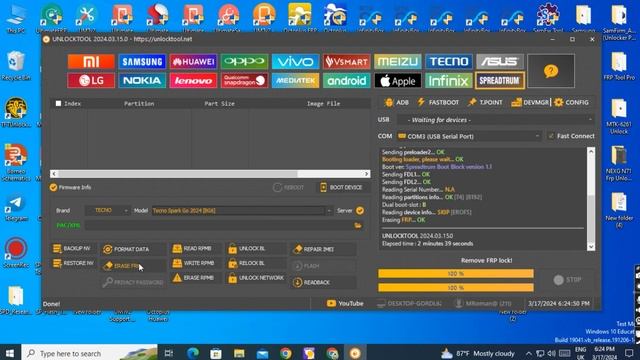Click the partition table scroll-right arrow
Image resolution: width=640 pixels, height=360 pixels.
(367, 174)
